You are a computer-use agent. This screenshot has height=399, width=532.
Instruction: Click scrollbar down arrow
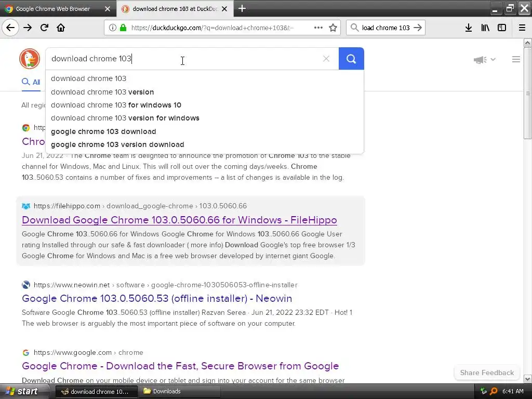click(527, 379)
